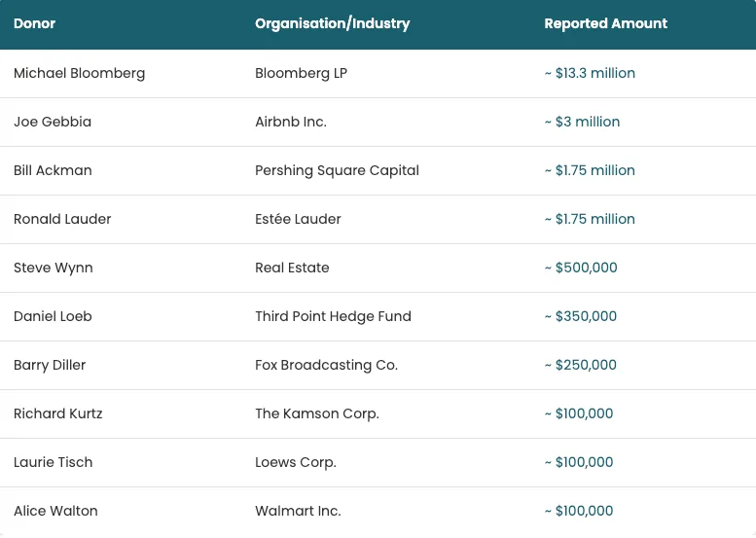Select the Daniel Loeb donor name
Screen dimensions: 756x538
53,316
